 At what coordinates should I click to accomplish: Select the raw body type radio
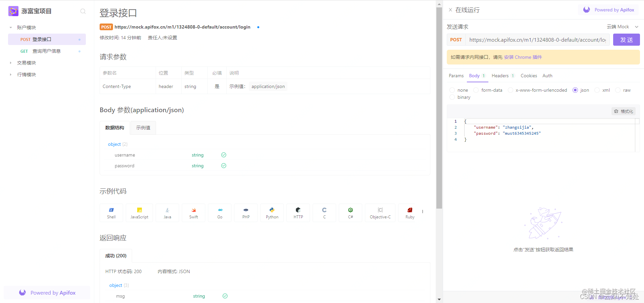click(x=618, y=90)
